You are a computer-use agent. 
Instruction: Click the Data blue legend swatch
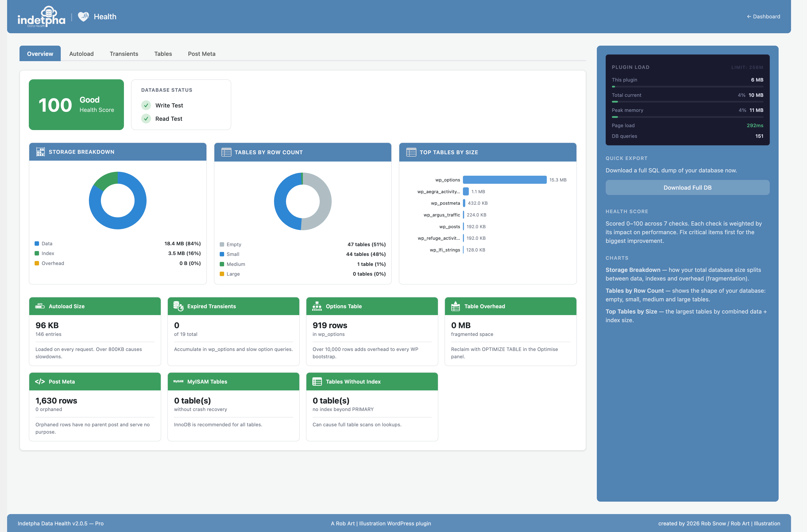[37, 244]
